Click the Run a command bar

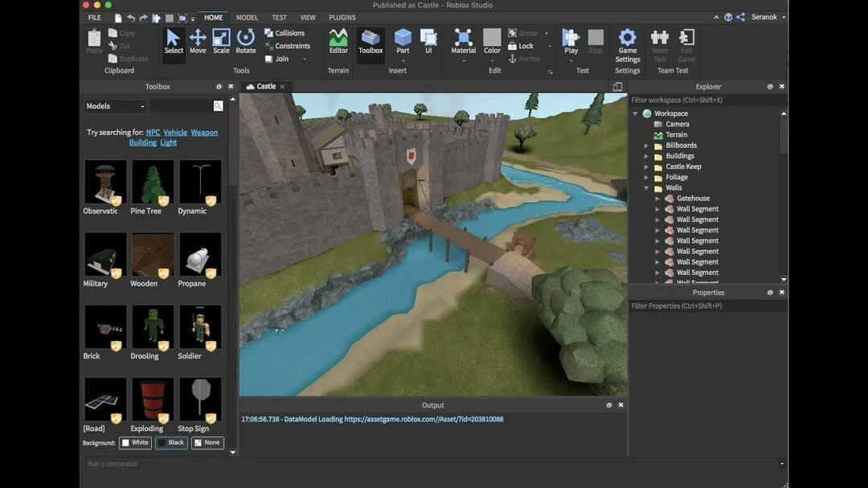432,464
